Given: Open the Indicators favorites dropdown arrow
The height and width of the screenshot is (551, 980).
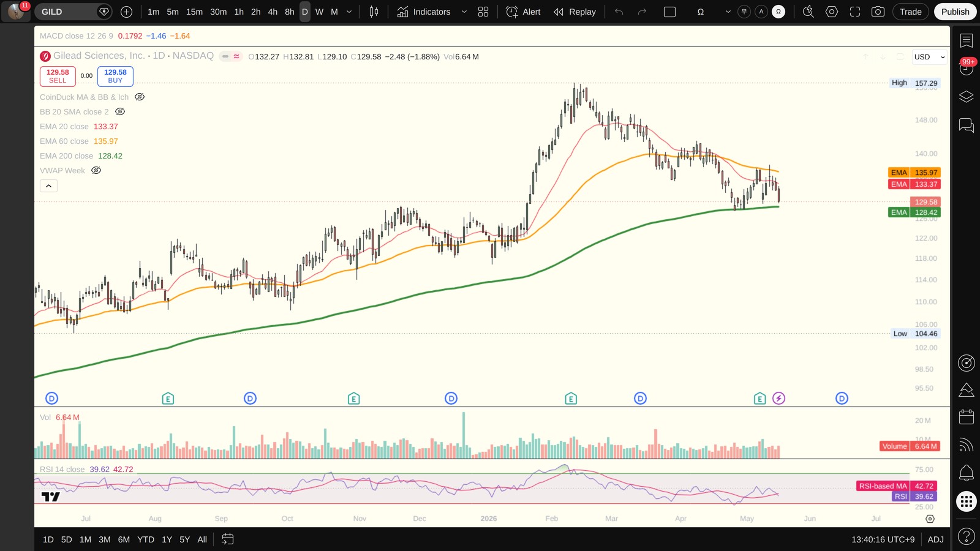Looking at the screenshot, I should point(464,12).
